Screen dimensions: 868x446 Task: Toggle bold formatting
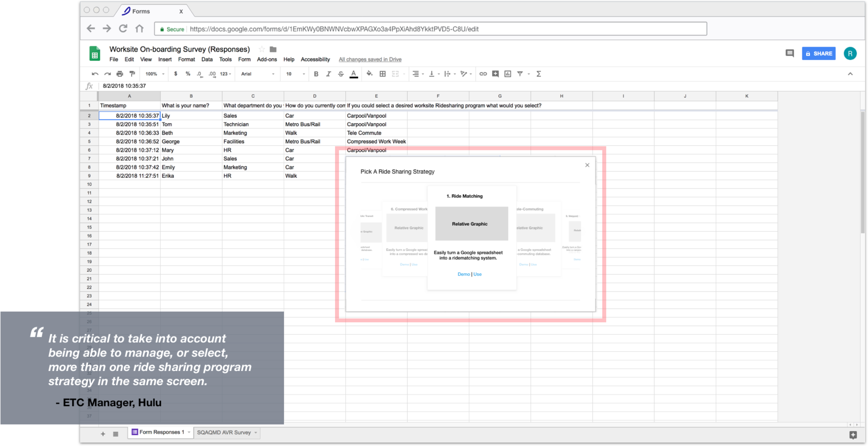tap(316, 74)
